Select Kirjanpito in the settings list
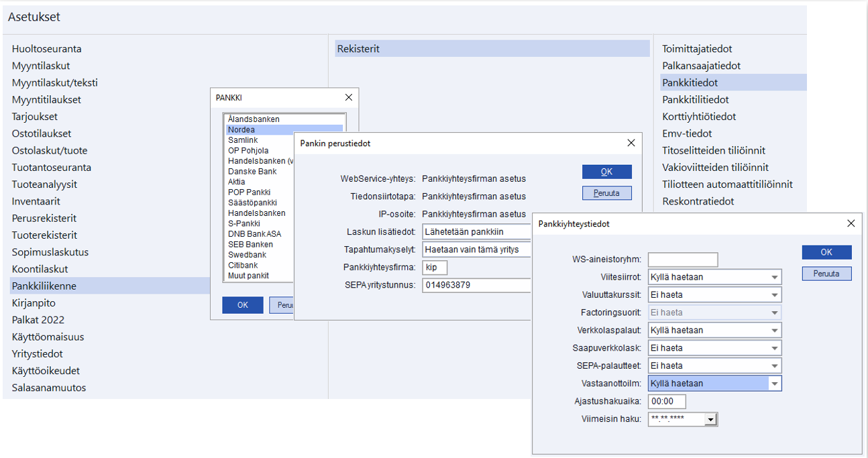 [34, 303]
